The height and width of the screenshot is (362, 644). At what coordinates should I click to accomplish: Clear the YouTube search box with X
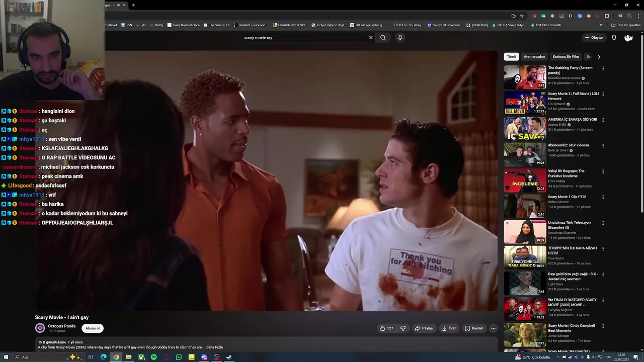[x=371, y=38]
